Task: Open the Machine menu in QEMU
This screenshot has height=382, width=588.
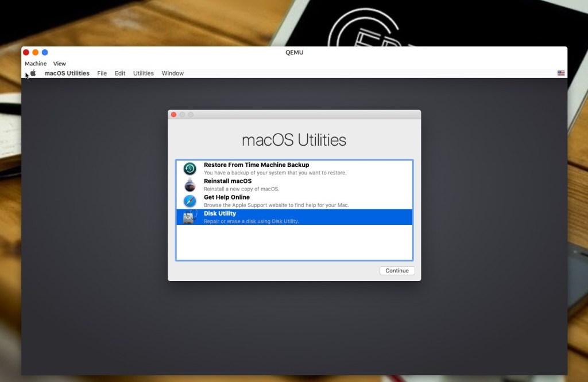Action: coord(36,63)
